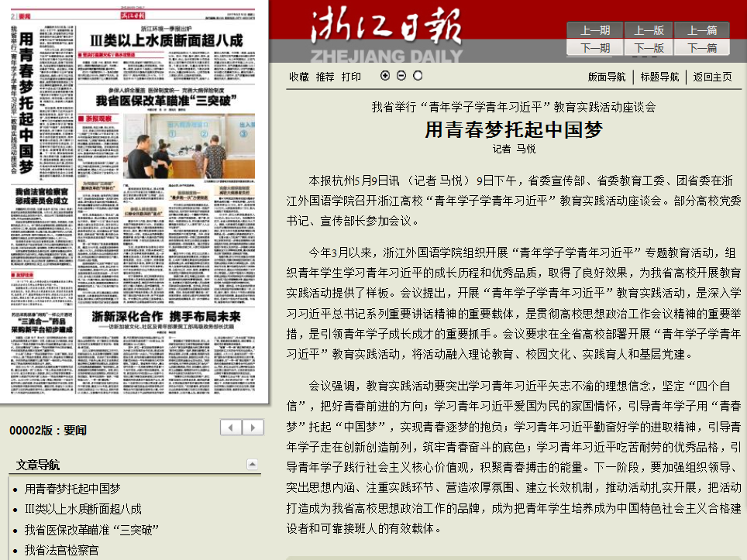Open 标题导航 headline navigation menu
The height and width of the screenshot is (560, 747).
tap(659, 77)
